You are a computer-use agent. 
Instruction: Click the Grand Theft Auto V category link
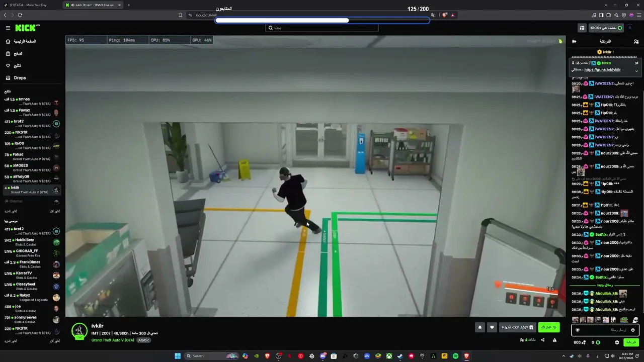[113, 340]
